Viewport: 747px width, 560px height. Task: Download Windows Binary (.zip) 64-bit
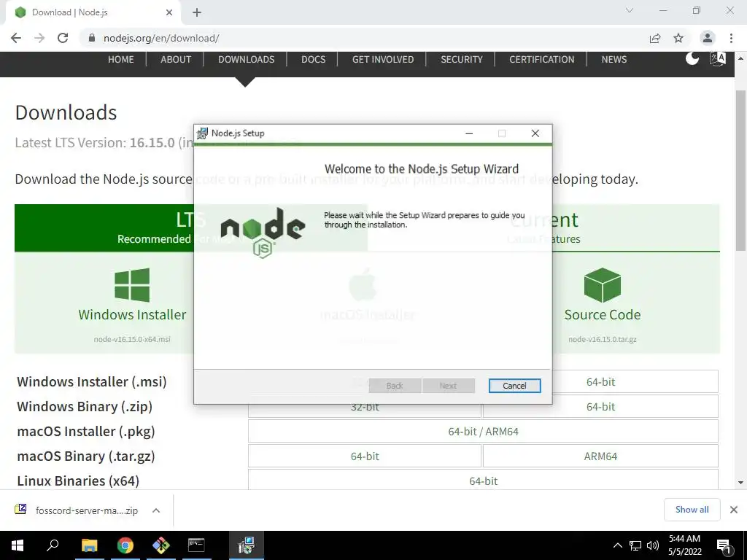tap(600, 407)
